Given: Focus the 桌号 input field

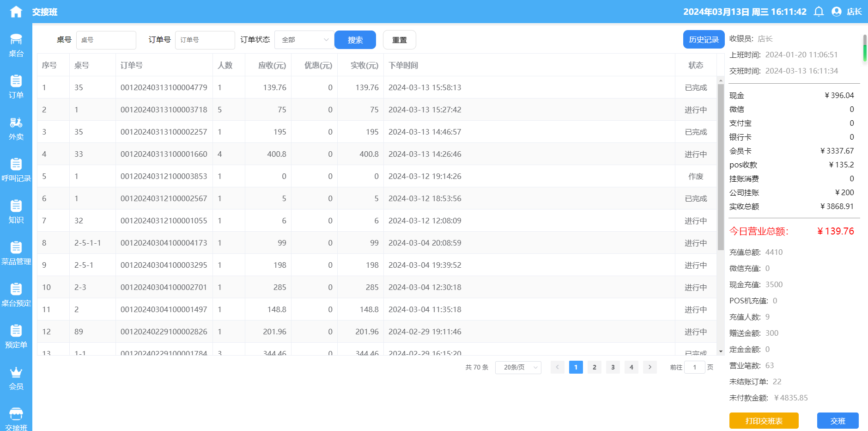Looking at the screenshot, I should (x=106, y=40).
